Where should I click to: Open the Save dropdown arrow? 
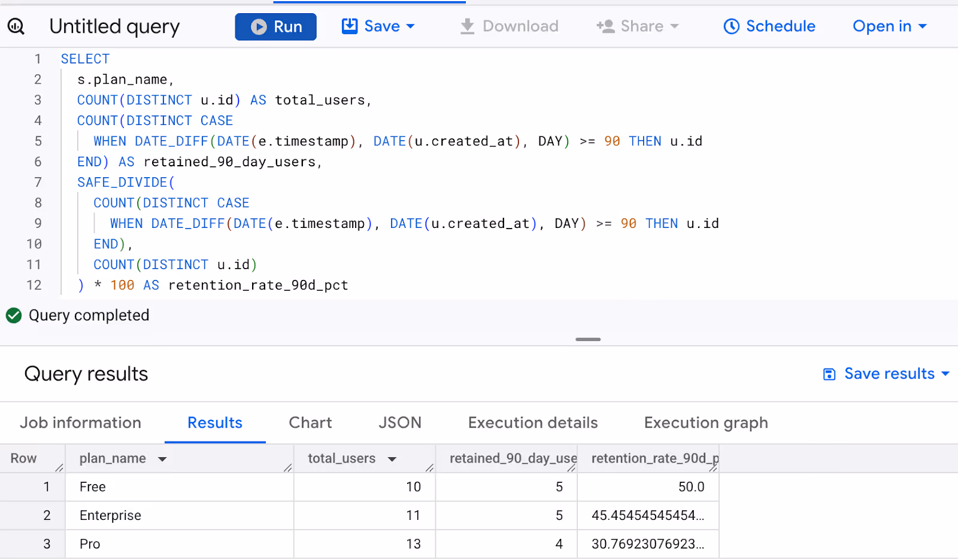[410, 26]
